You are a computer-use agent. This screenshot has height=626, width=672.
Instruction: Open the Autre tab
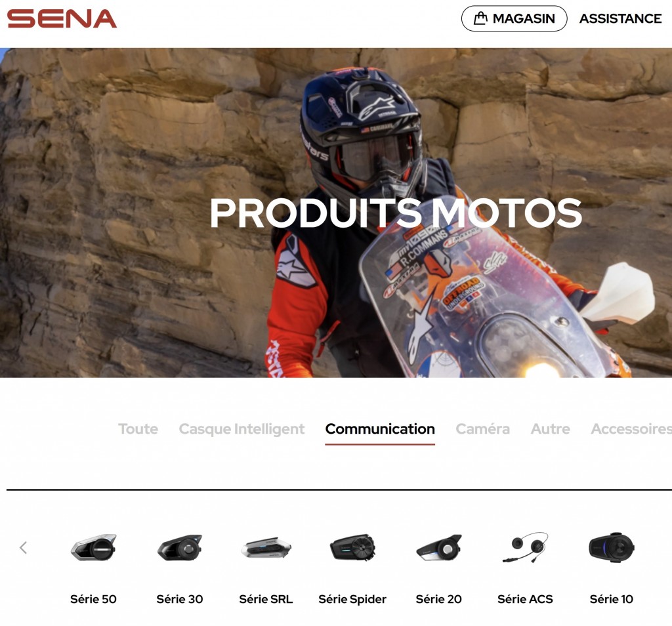[551, 428]
